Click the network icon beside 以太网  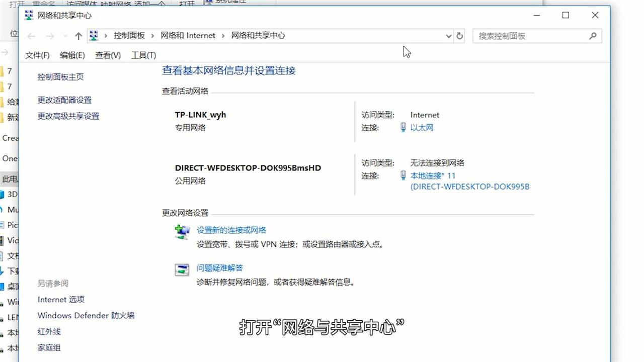click(403, 127)
